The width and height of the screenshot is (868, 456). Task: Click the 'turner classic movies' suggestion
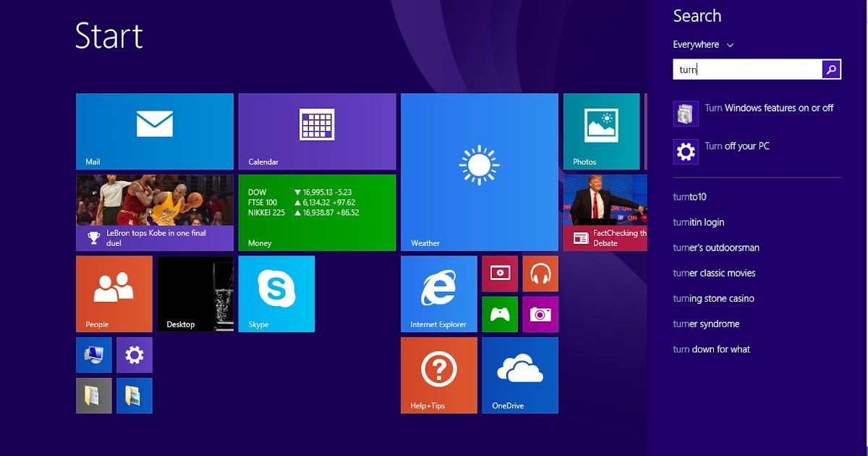[x=714, y=273]
